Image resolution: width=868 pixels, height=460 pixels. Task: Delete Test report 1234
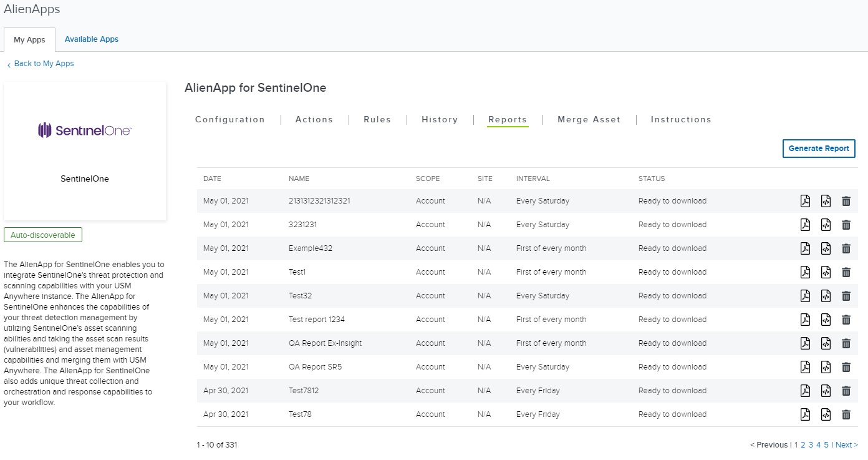point(846,320)
